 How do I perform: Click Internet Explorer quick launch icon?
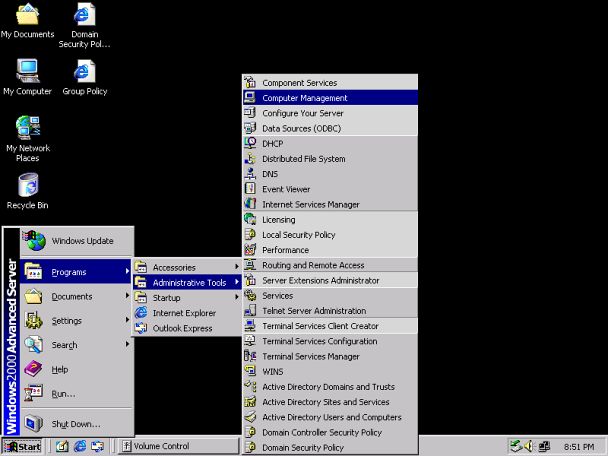pyautogui.click(x=80, y=446)
